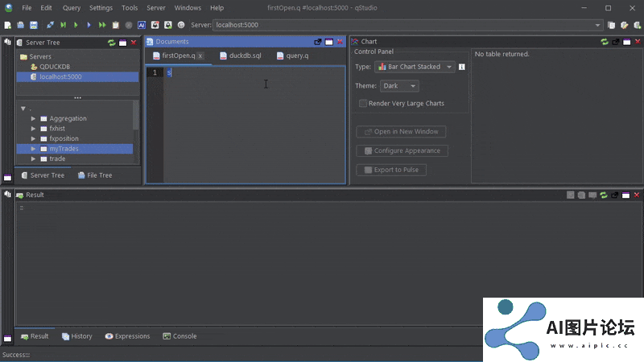The width and height of the screenshot is (644, 362).
Task: Pop out the Documents panel in a new window
Action: pyautogui.click(x=317, y=42)
